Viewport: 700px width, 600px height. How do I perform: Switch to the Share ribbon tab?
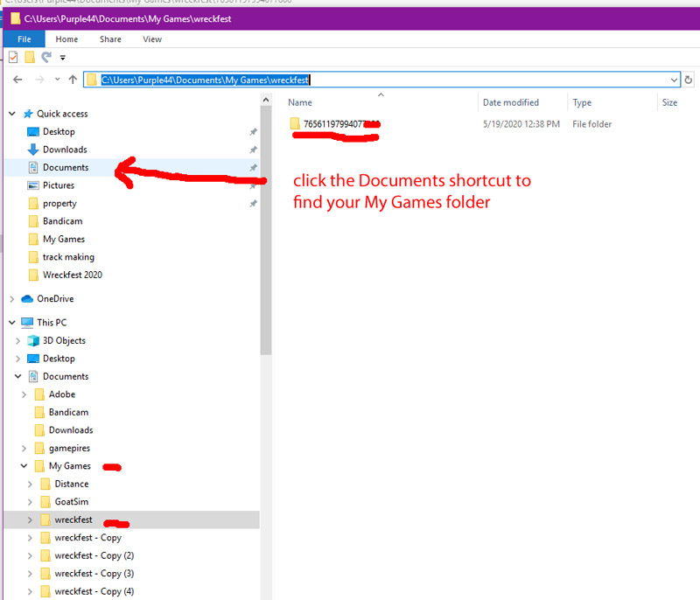click(110, 39)
